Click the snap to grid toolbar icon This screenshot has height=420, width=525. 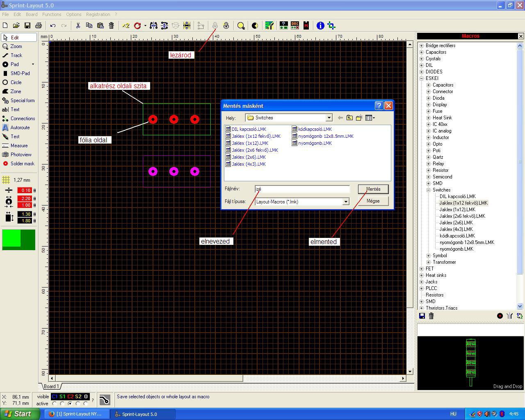[x=187, y=25]
